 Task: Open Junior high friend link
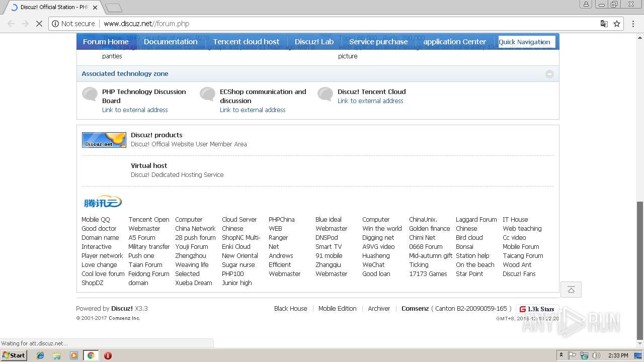coord(237,283)
